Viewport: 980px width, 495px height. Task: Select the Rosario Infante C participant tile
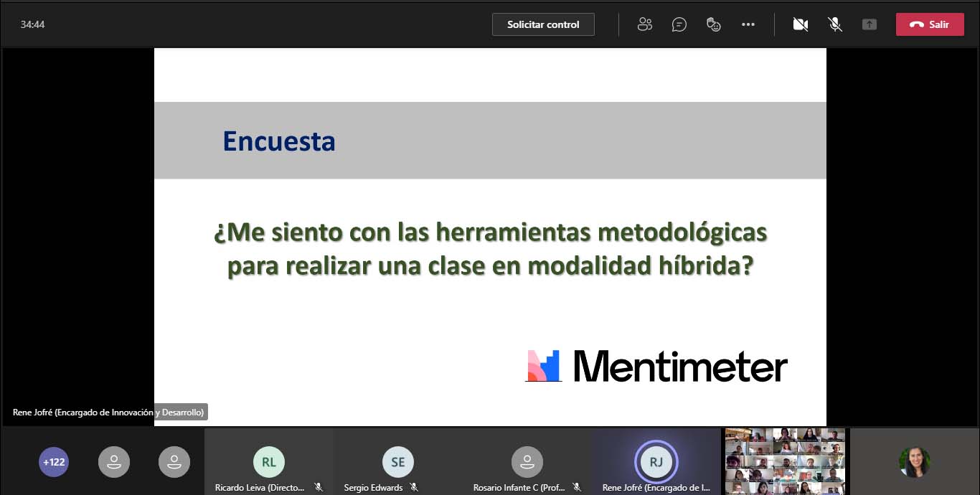[527, 462]
